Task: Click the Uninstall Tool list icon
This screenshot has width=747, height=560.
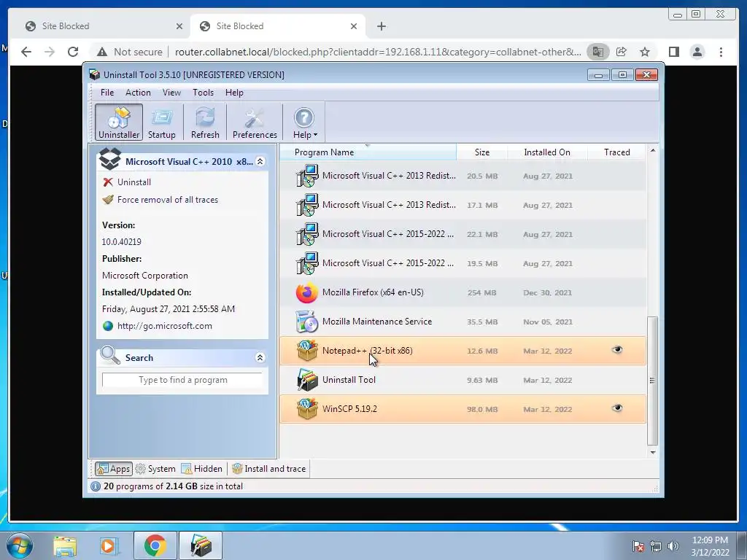Action: click(x=307, y=380)
